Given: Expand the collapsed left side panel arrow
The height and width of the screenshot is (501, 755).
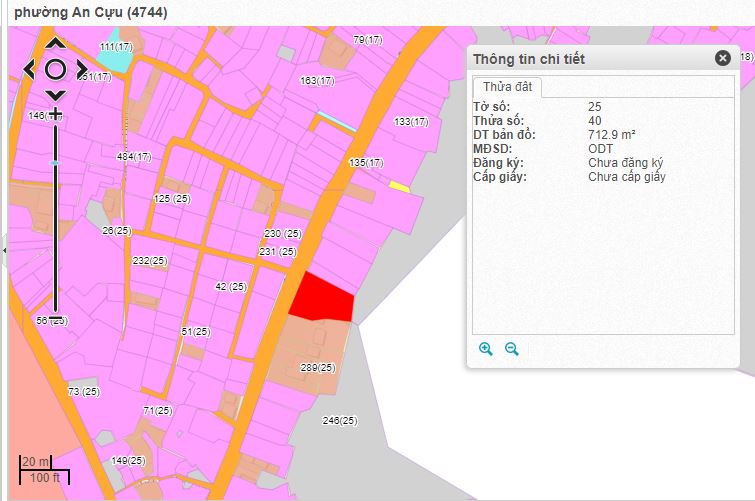Looking at the screenshot, I should (x=3, y=249).
